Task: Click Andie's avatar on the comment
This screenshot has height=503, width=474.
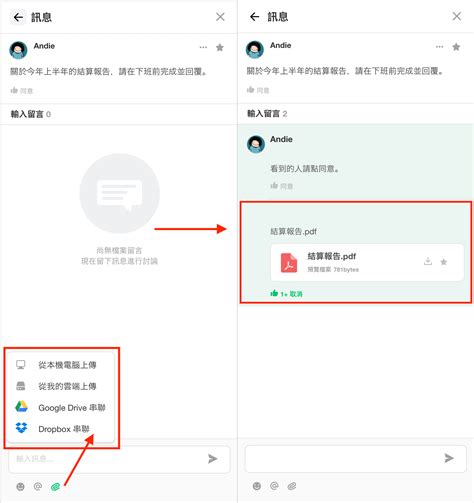Action: pyautogui.click(x=256, y=144)
